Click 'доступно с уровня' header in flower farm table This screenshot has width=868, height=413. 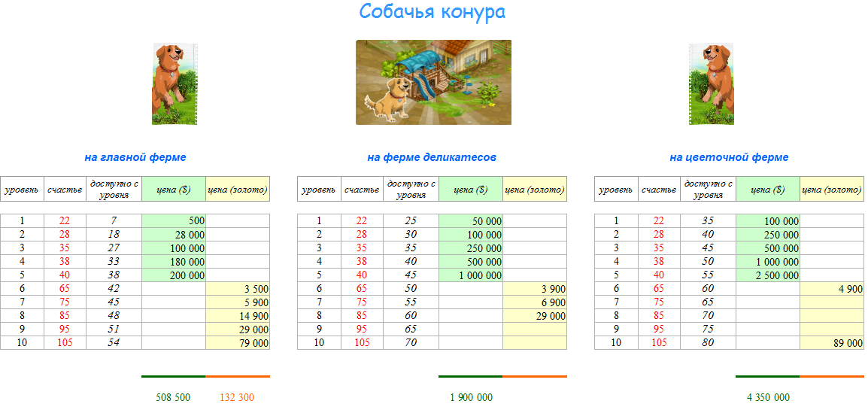(x=708, y=190)
